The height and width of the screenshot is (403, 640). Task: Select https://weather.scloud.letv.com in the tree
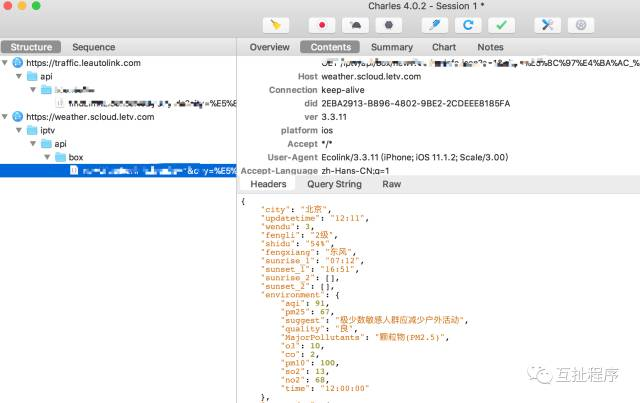coord(90,117)
